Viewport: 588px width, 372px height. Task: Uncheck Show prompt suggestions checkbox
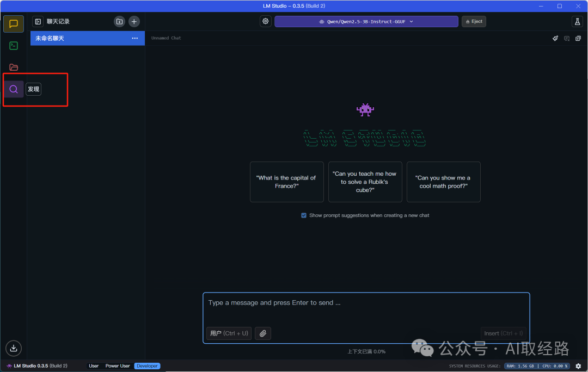[304, 215]
